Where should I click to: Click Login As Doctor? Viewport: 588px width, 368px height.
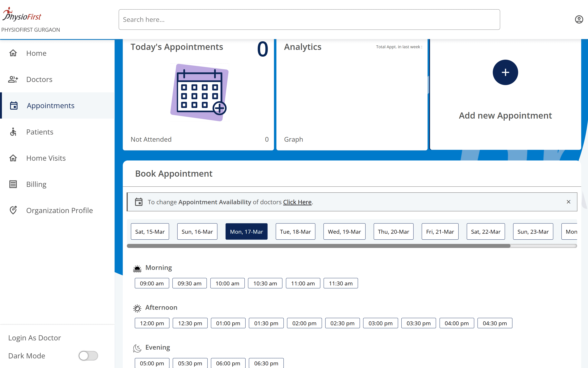(35, 338)
